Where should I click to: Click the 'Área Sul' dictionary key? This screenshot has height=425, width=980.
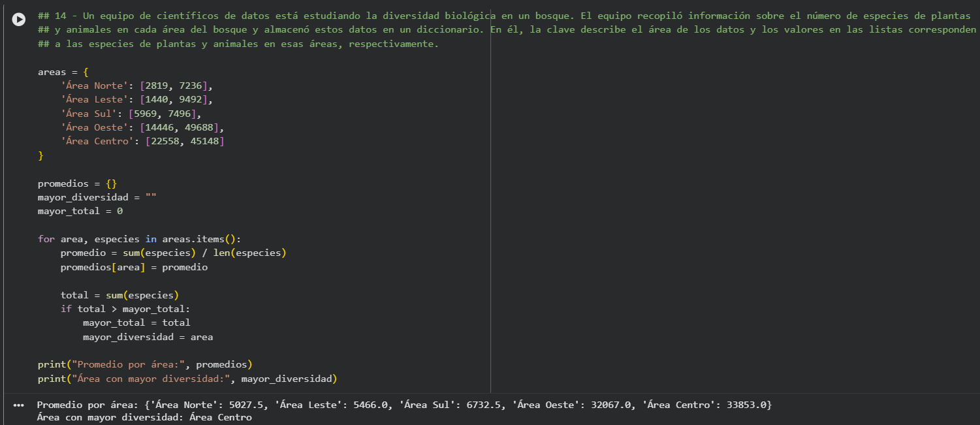tap(88, 114)
